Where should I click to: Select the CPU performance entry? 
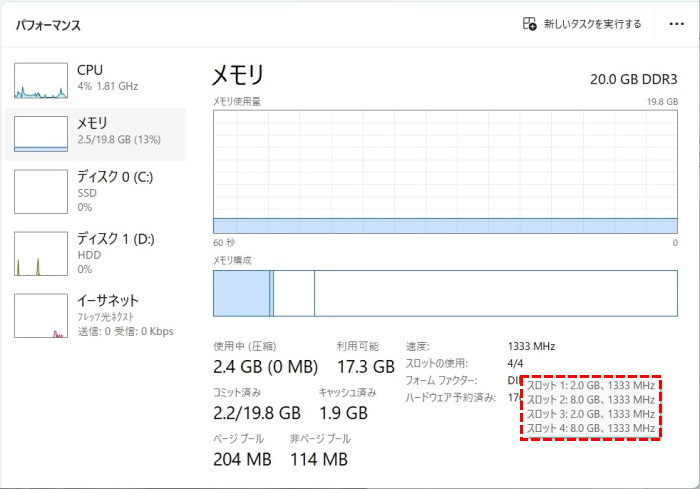(x=96, y=80)
